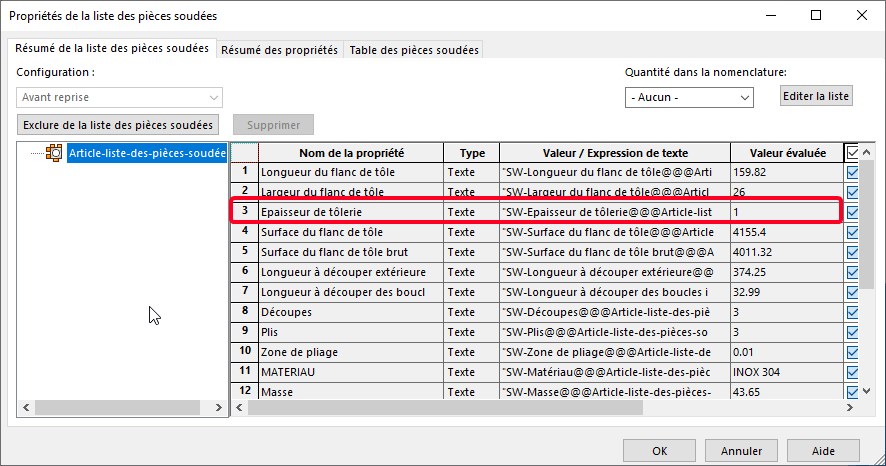Click the Nom de la propriété column header

click(x=351, y=153)
